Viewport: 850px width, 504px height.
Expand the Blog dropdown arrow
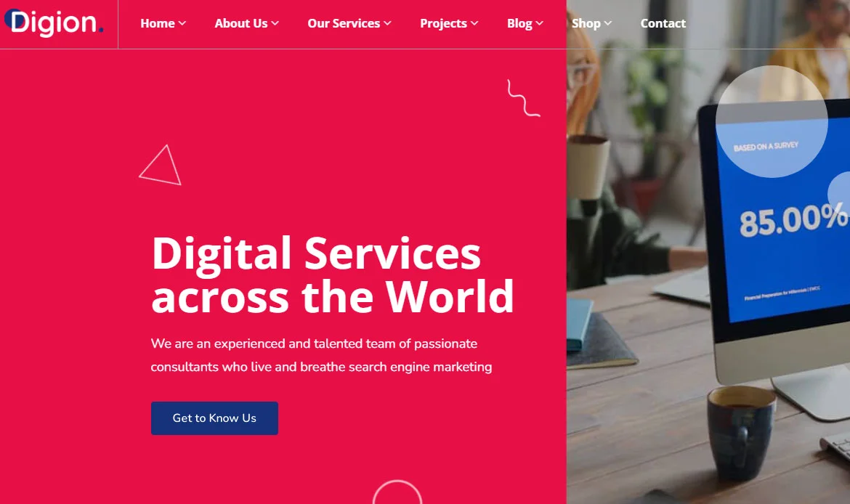click(539, 23)
